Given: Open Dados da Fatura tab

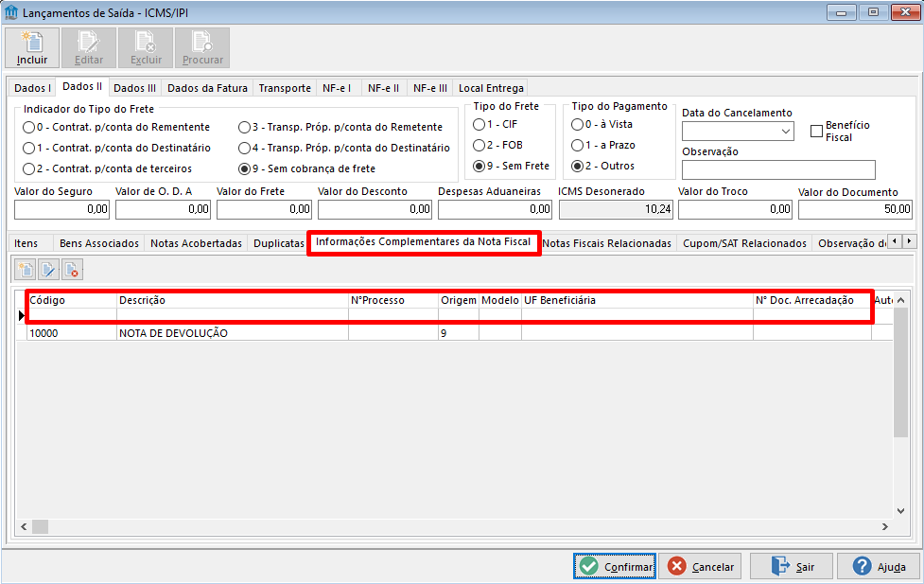Looking at the screenshot, I should click(207, 88).
